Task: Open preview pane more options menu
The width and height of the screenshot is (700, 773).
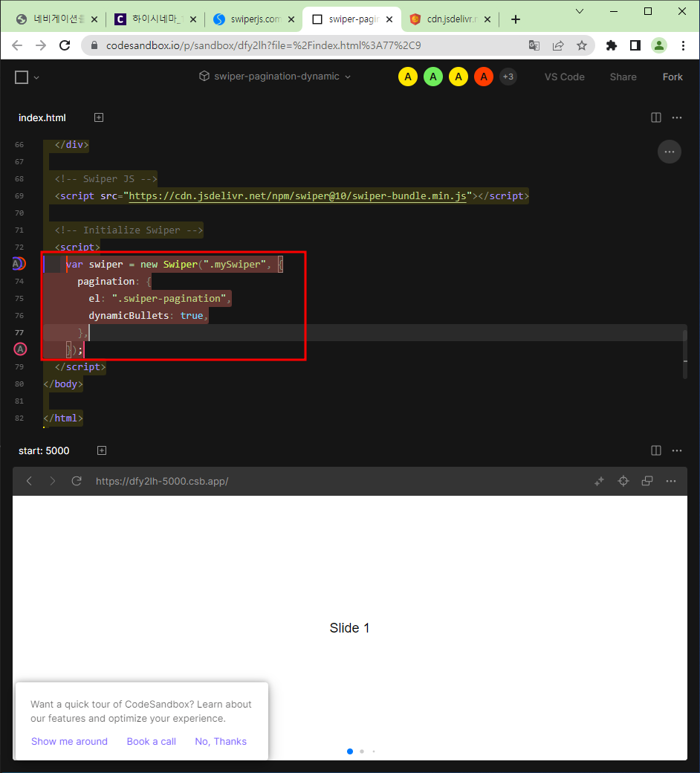Action: (677, 450)
